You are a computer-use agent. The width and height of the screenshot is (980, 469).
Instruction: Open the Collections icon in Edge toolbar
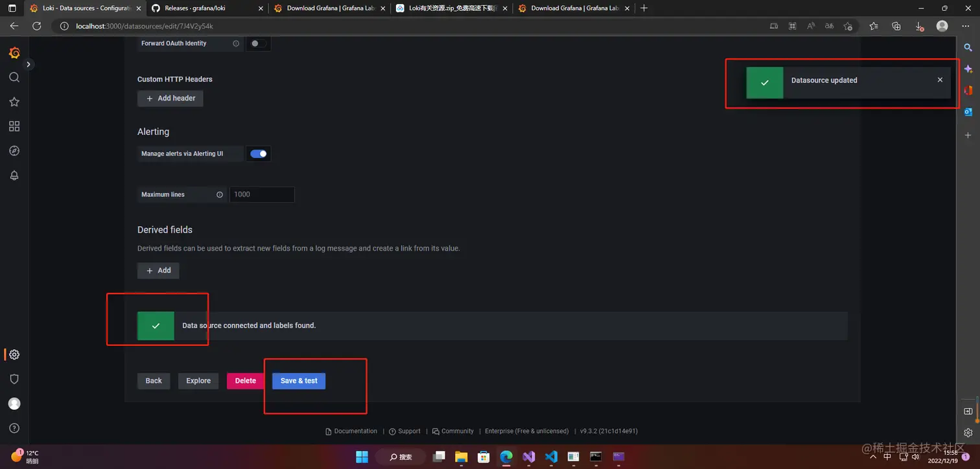896,26
